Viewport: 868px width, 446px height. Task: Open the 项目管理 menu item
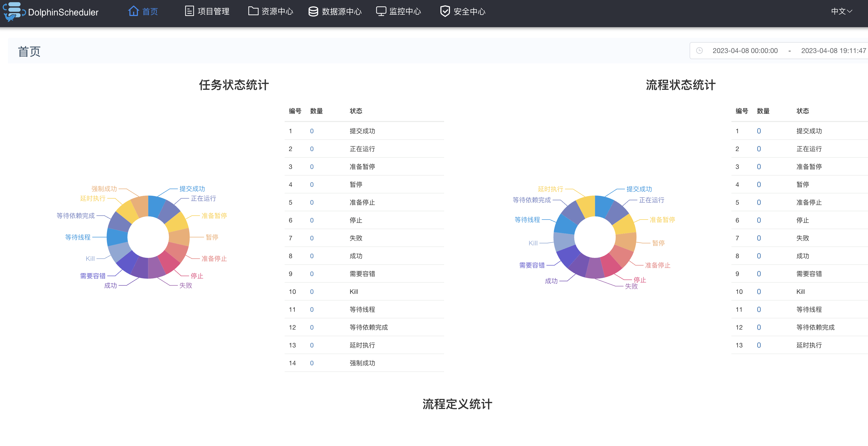213,11
